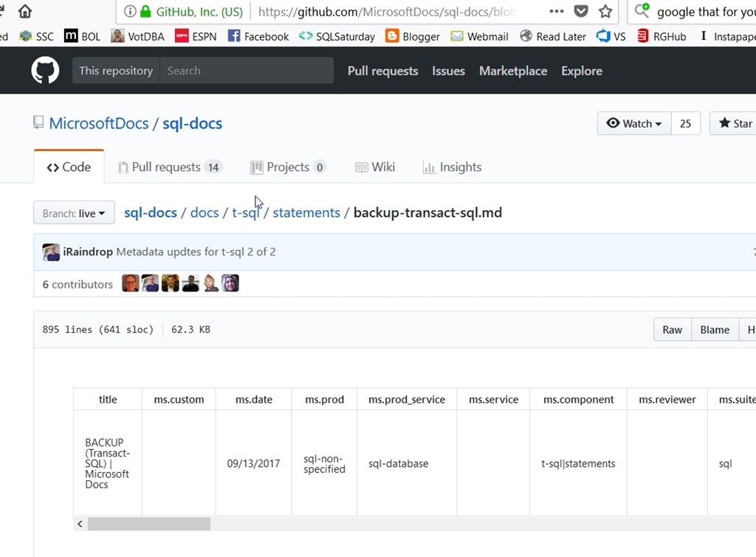Open the Wiki tab

tap(375, 167)
